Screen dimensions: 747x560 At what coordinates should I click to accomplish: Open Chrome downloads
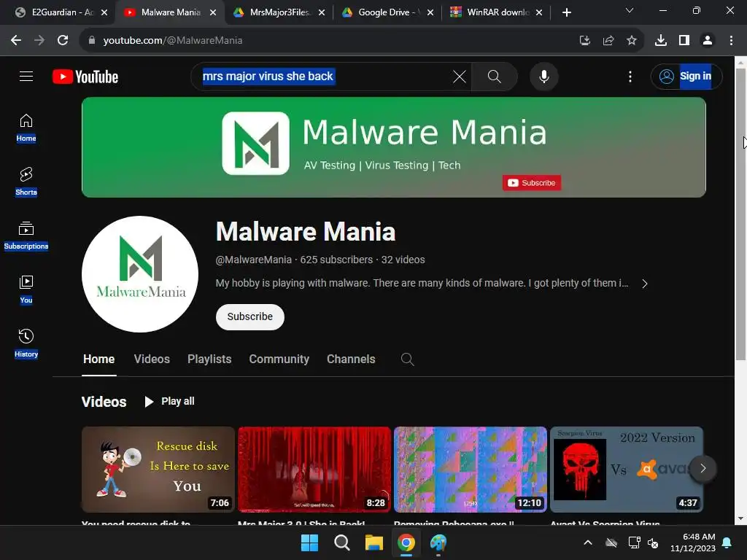(x=661, y=41)
